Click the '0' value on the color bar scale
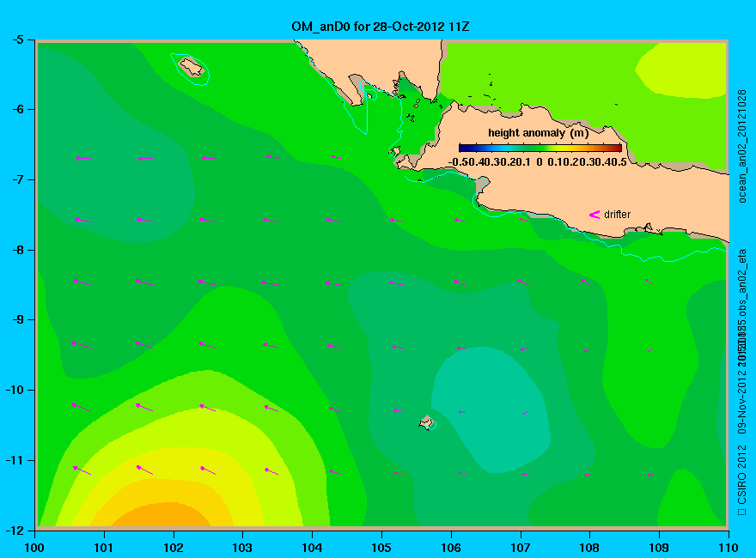This screenshot has height=558, width=756. [x=540, y=162]
